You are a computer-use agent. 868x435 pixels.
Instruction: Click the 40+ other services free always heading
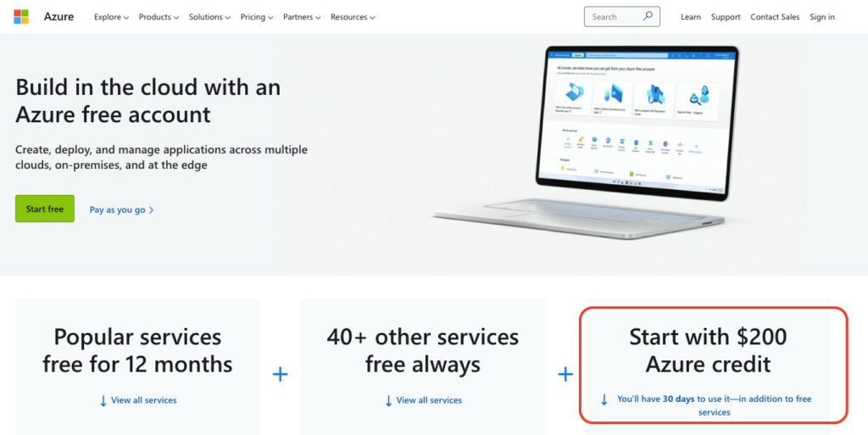(423, 350)
